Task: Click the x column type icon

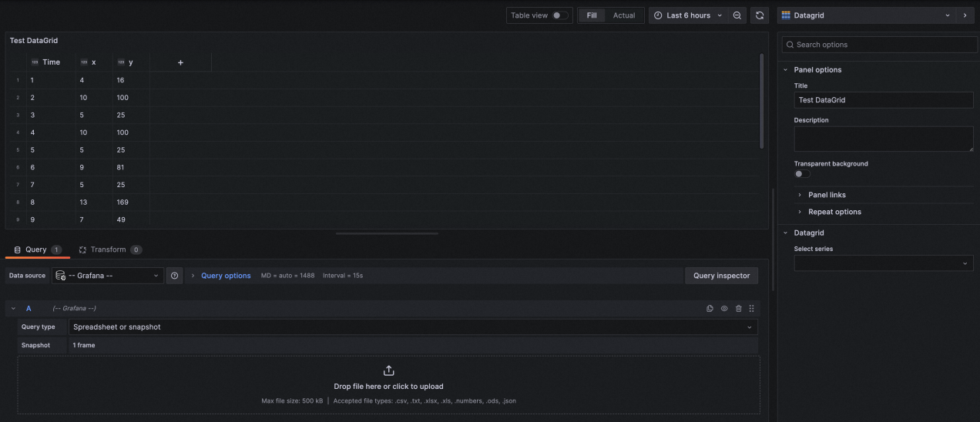Action: (84, 62)
